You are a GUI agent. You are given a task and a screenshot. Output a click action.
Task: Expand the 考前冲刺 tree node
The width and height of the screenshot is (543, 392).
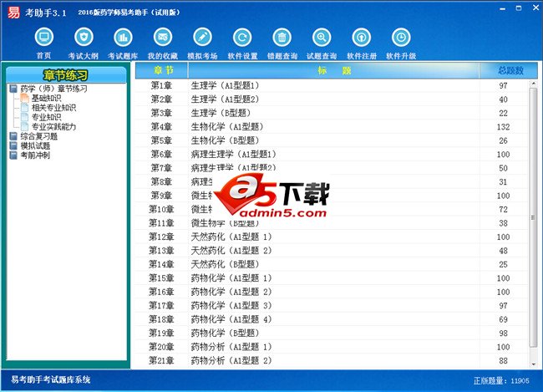pyautogui.click(x=35, y=155)
